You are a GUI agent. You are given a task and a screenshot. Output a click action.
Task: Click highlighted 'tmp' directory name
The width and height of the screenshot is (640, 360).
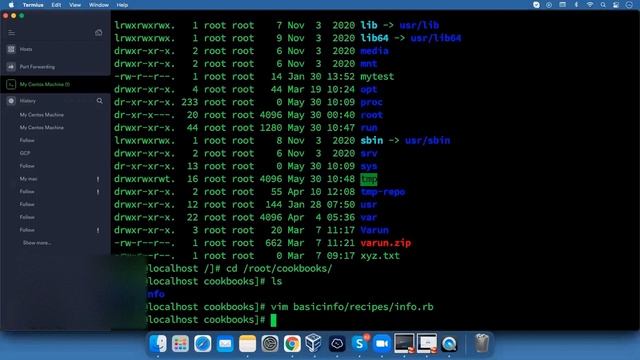pos(369,179)
